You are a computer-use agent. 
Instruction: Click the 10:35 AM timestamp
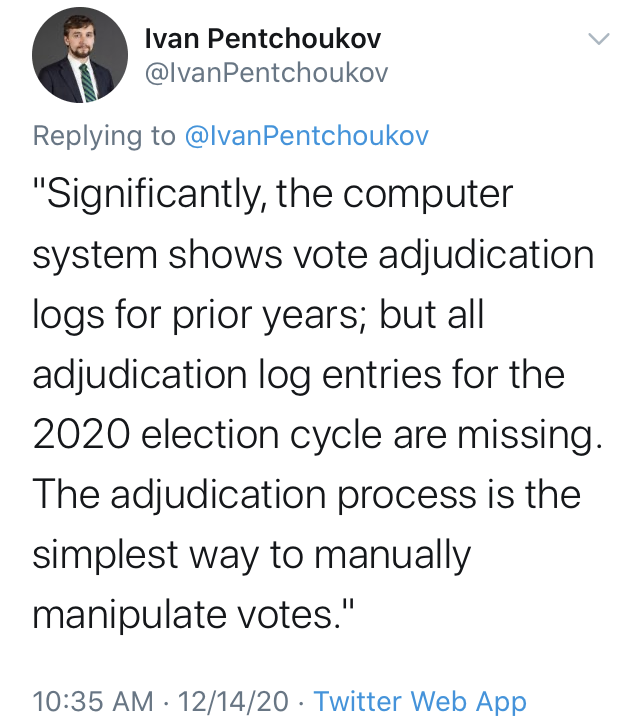click(x=93, y=701)
